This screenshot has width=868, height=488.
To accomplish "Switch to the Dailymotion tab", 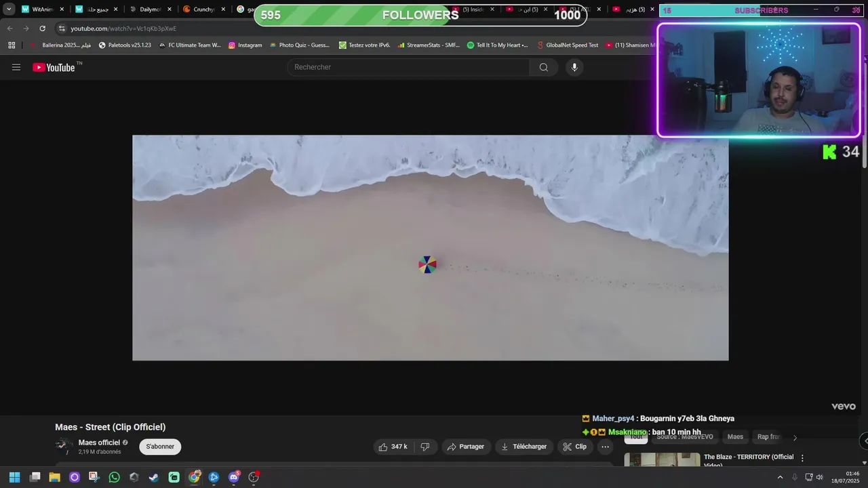I will 151,9.
